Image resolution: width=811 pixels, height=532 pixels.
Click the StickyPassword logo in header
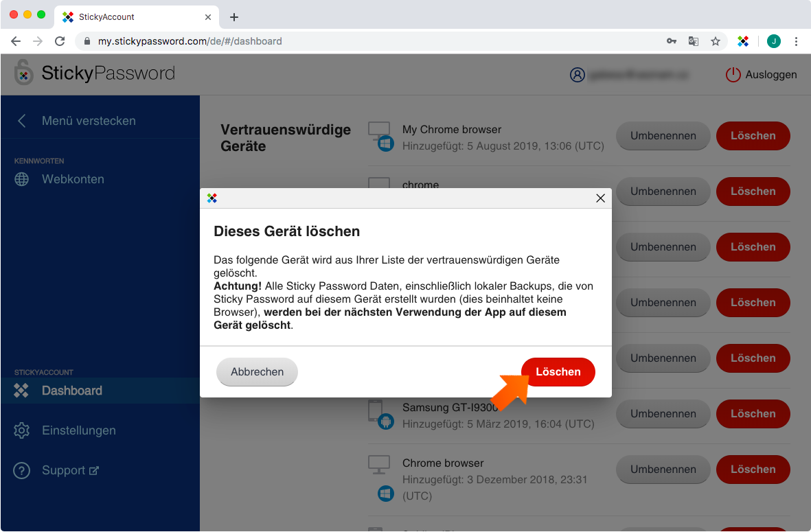pos(95,73)
